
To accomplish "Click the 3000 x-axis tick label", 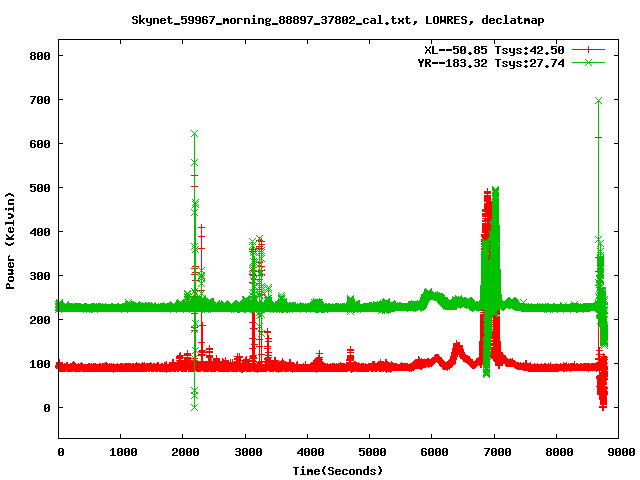I will 248,452.
